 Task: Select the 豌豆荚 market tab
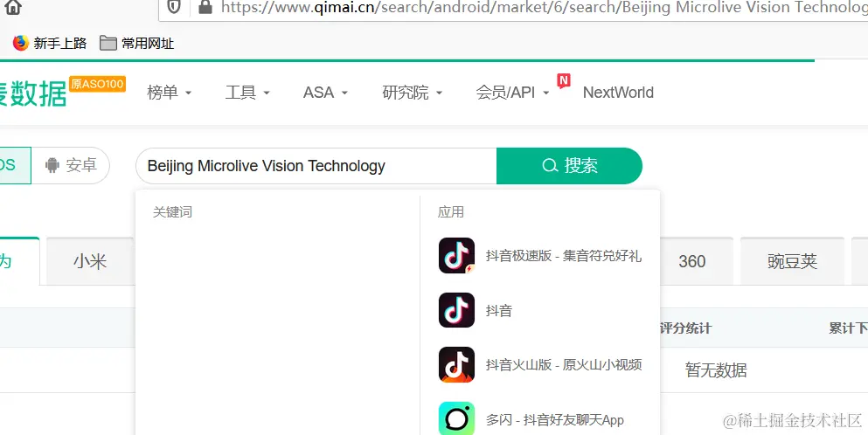coord(792,261)
